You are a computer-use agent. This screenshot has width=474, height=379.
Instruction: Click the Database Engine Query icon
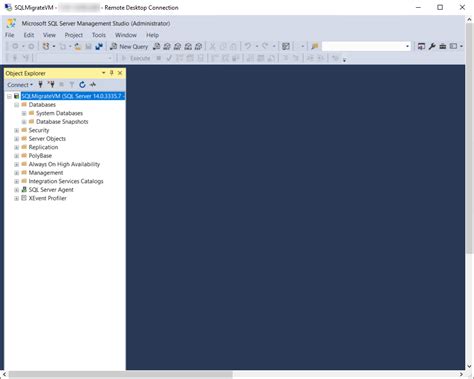[x=156, y=46]
